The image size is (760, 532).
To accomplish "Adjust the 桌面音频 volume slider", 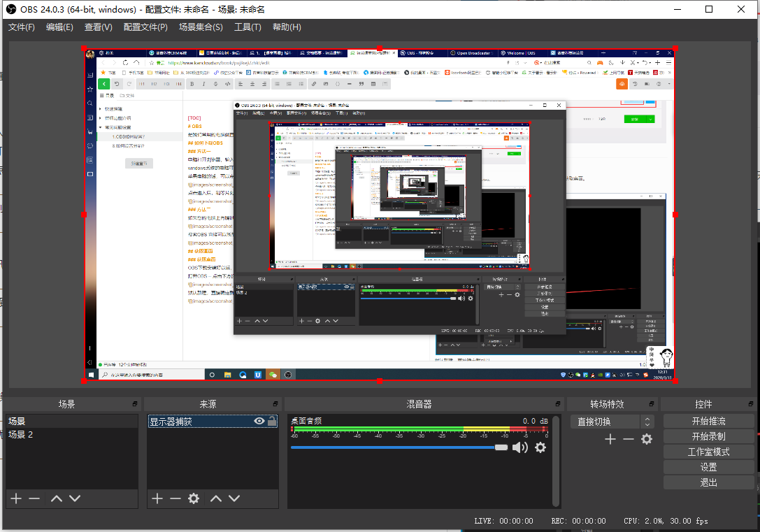I will coord(399,447).
